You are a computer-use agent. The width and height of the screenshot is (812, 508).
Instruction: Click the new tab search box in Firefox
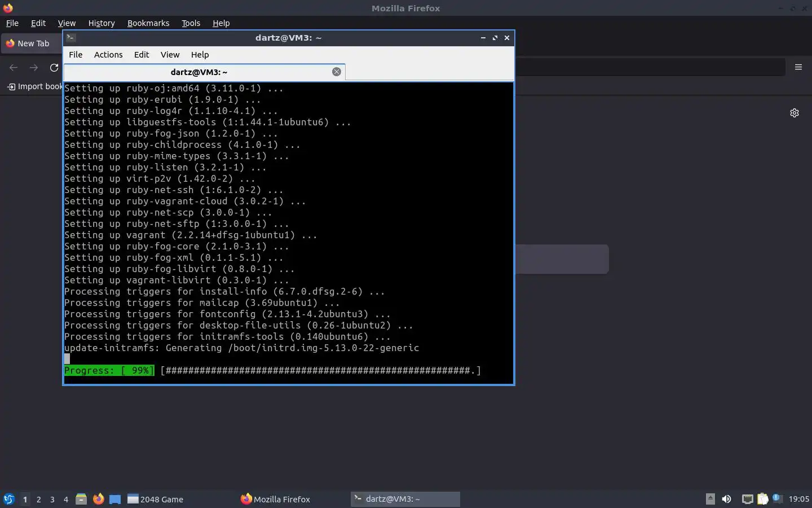(562, 259)
